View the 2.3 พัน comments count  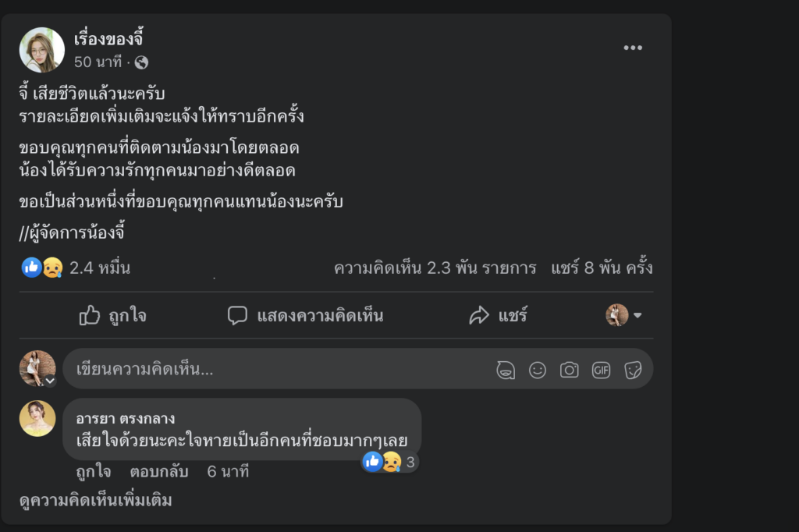click(x=435, y=268)
